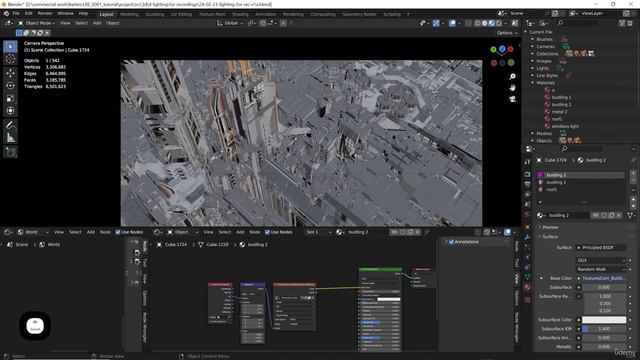Open the Render properties tab
The height and width of the screenshot is (360, 640).
point(527,174)
